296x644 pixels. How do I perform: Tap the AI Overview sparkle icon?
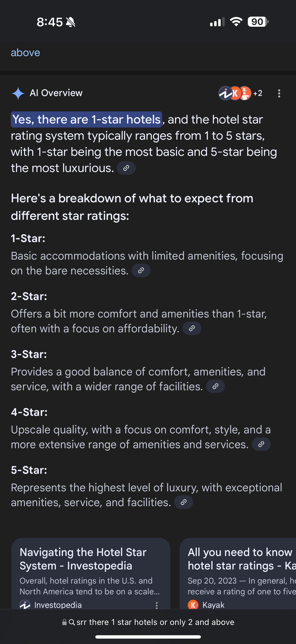(18, 93)
